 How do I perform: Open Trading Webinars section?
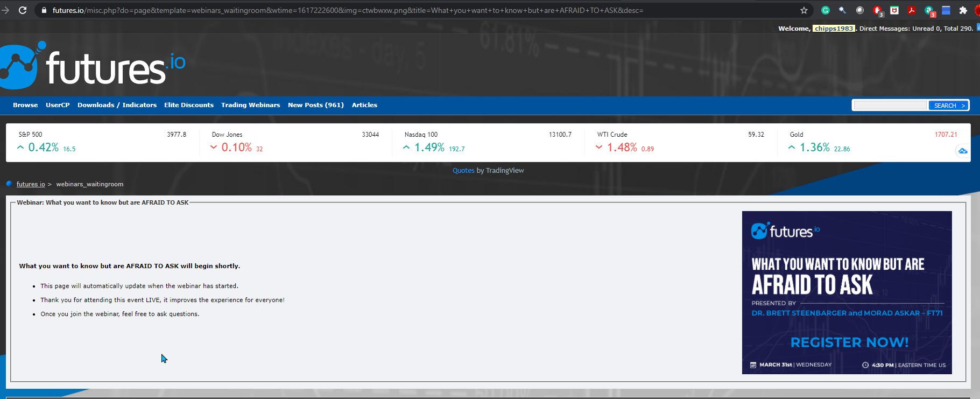(250, 105)
